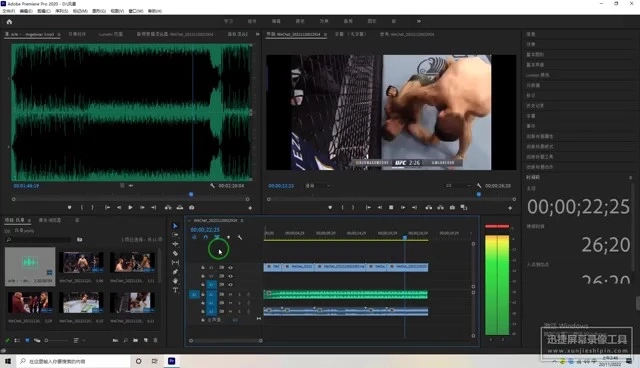Toggle lock on the V3 track
Viewport: 640px width, 368px height.
click(x=203, y=268)
